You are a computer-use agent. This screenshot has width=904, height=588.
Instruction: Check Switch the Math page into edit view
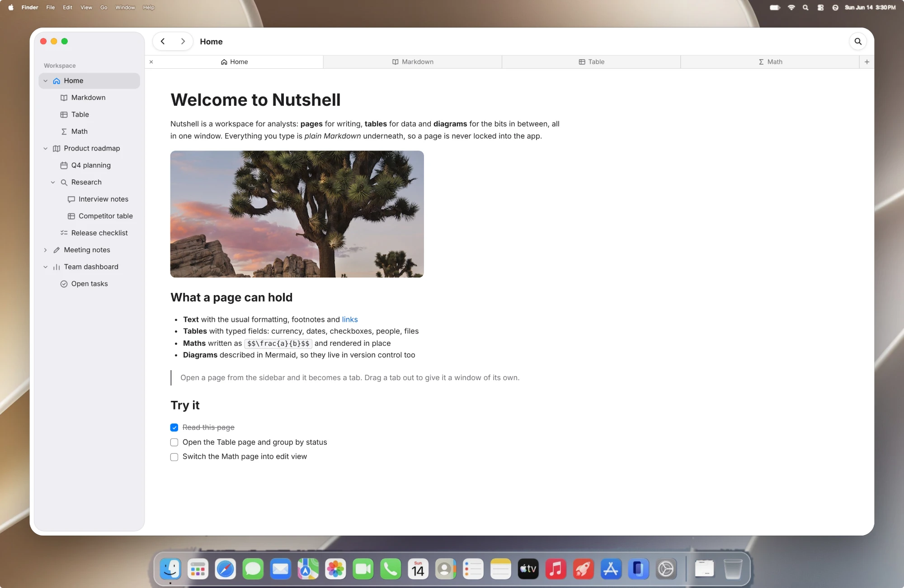pos(174,457)
